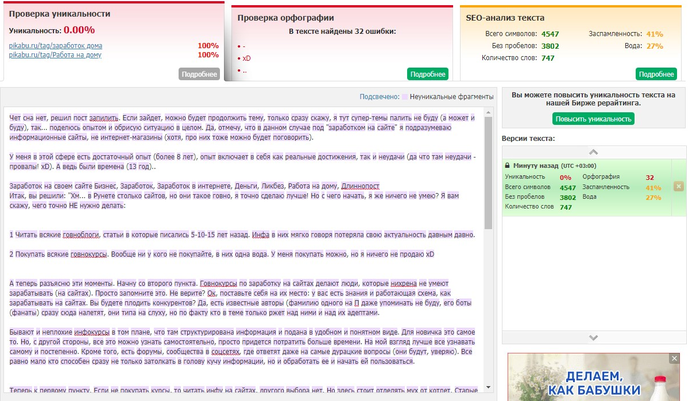Select the 'Проверка орфографии' panel header
This screenshot has width=700, height=401.
click(282, 17)
